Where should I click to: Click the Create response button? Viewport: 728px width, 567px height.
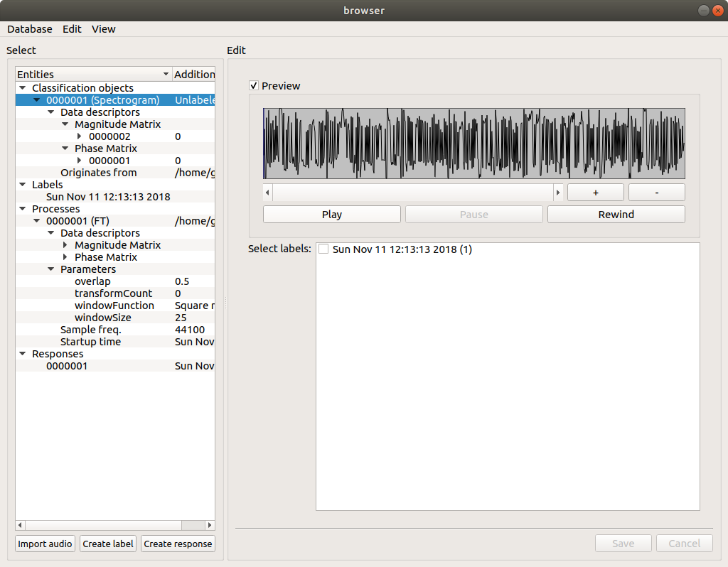[x=178, y=544]
